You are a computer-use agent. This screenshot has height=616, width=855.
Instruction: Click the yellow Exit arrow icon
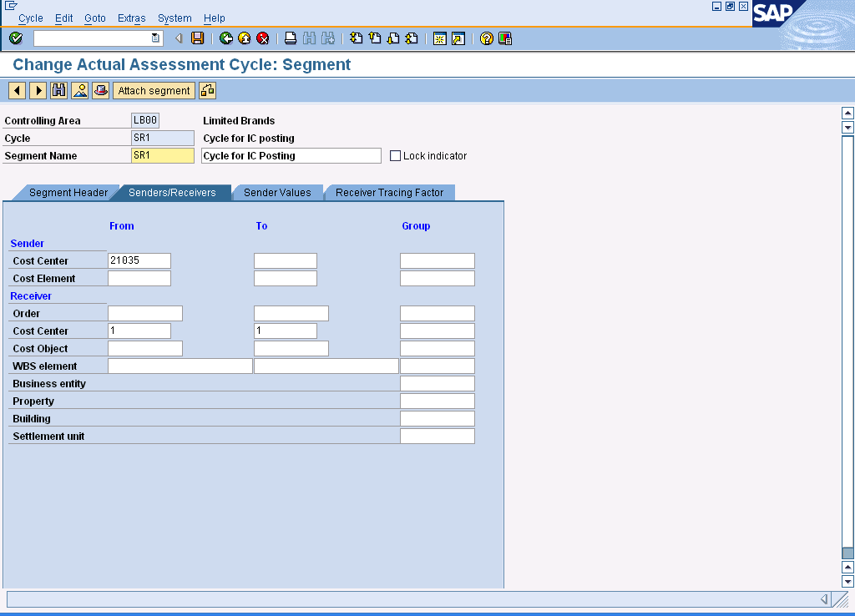245,38
